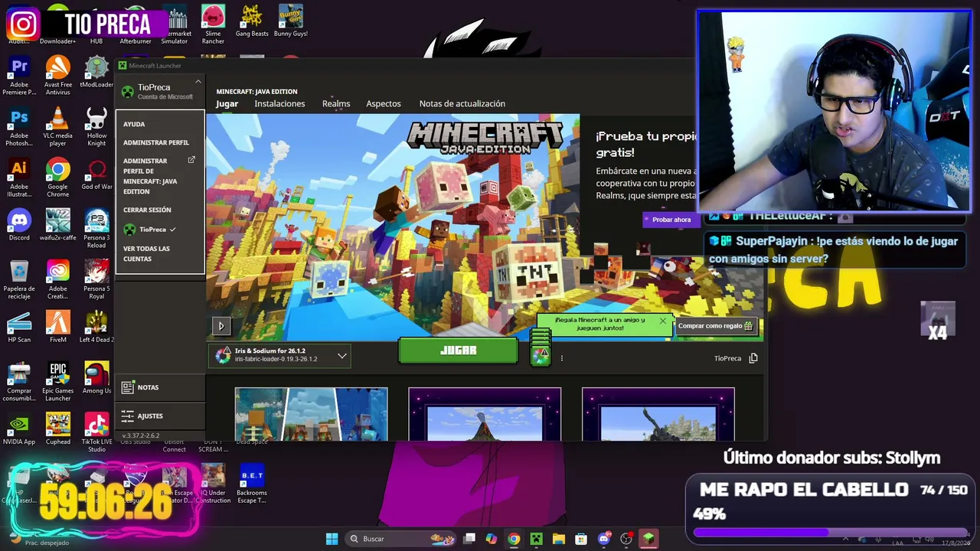Viewport: 980px width, 551px height.
Task: Open File Explorer from the taskbar
Action: pos(558,539)
